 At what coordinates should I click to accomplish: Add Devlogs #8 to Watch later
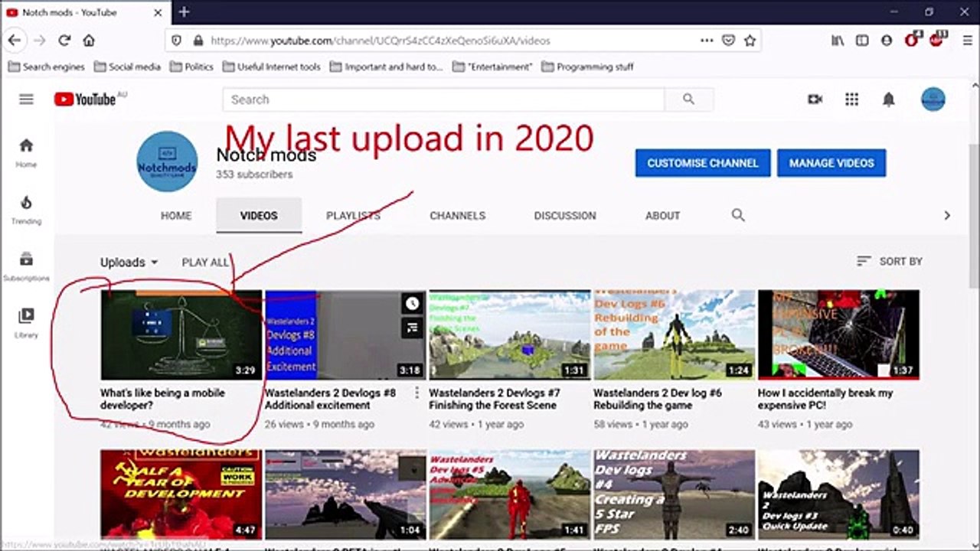[x=413, y=304]
